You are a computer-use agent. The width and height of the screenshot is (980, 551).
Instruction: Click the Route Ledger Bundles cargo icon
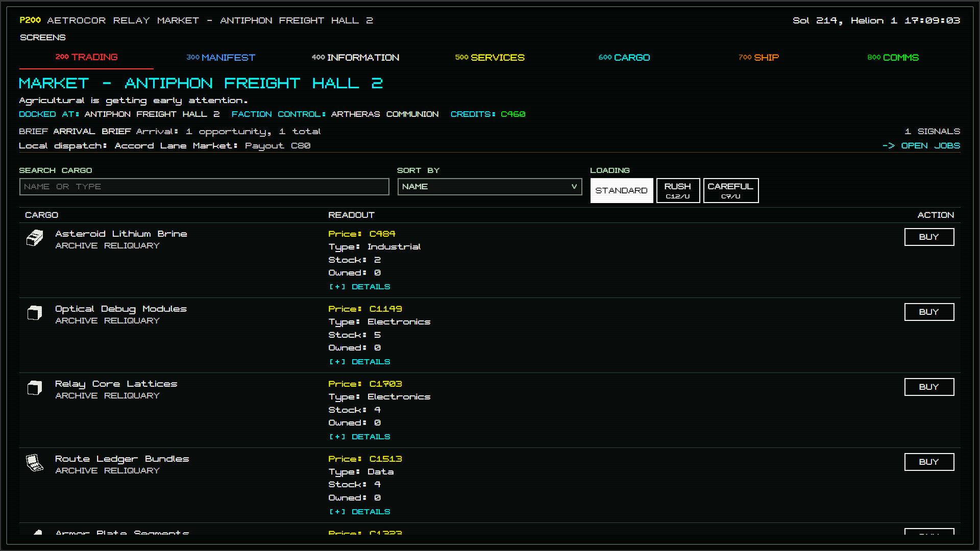35,463
